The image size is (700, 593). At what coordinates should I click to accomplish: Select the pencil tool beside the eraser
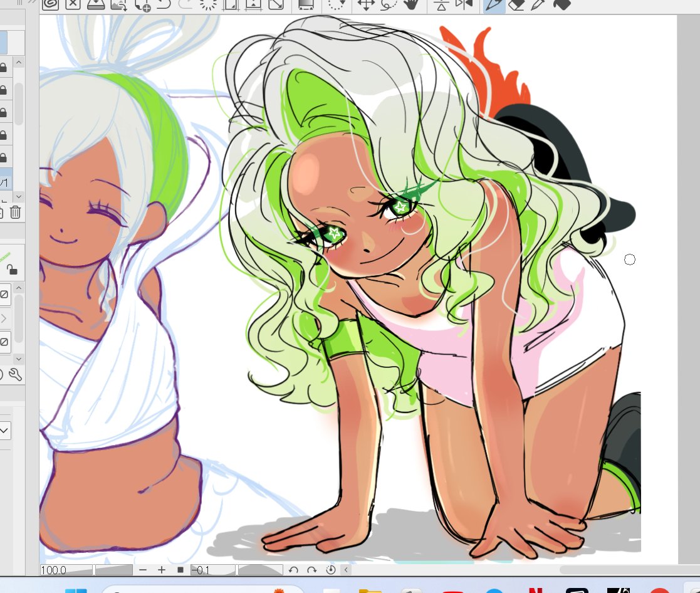coord(538,4)
